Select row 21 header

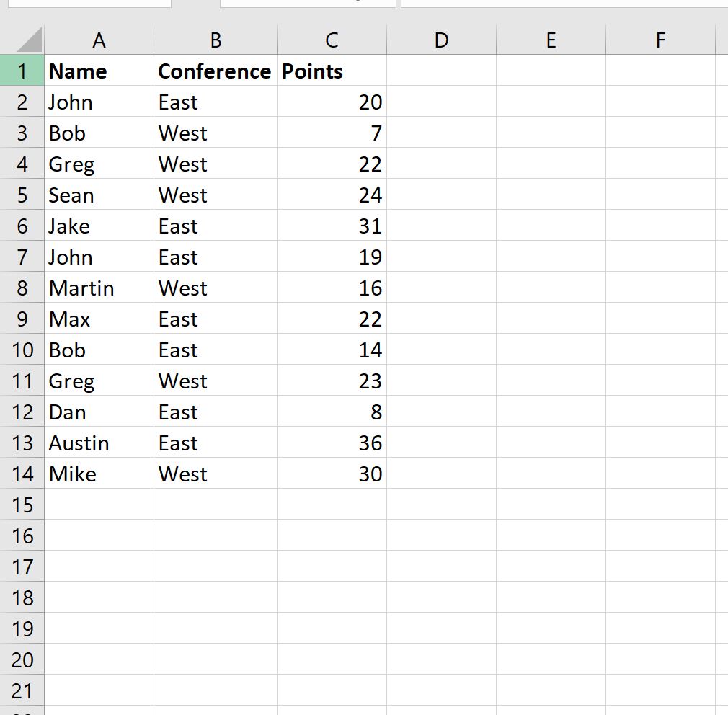(22, 690)
